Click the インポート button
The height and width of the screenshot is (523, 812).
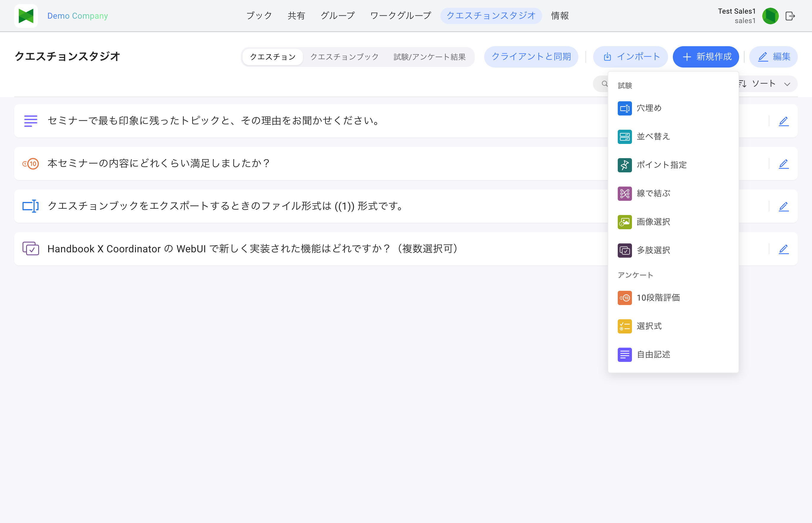[x=630, y=57]
